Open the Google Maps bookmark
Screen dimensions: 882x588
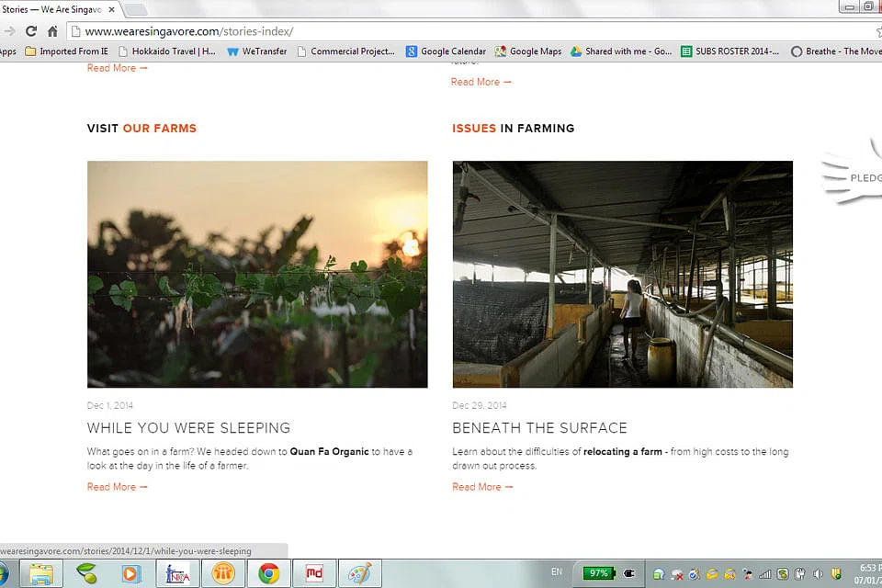pyautogui.click(x=528, y=51)
